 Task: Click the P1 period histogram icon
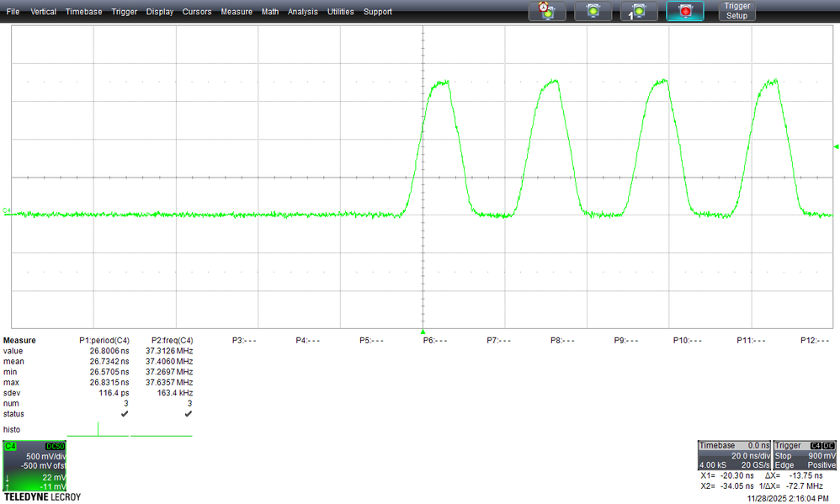98,430
